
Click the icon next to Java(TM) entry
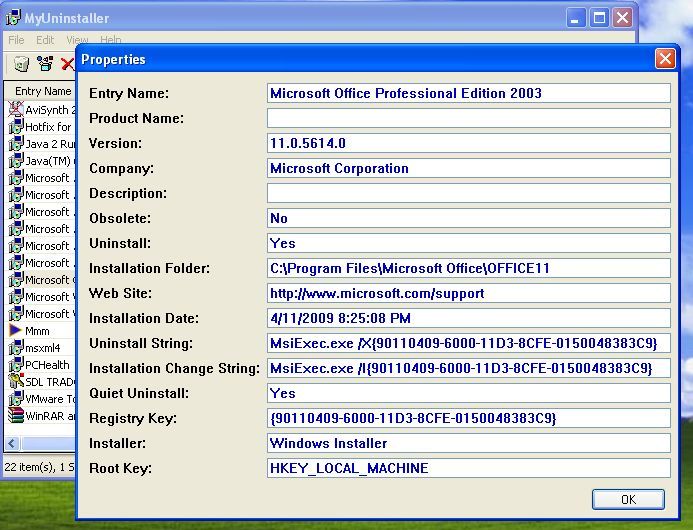[x=16, y=160]
